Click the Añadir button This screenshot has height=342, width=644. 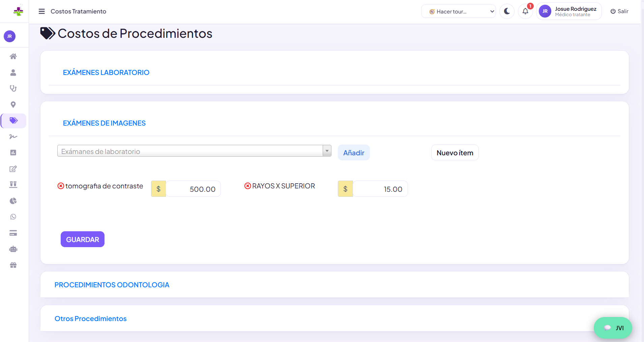[354, 153]
